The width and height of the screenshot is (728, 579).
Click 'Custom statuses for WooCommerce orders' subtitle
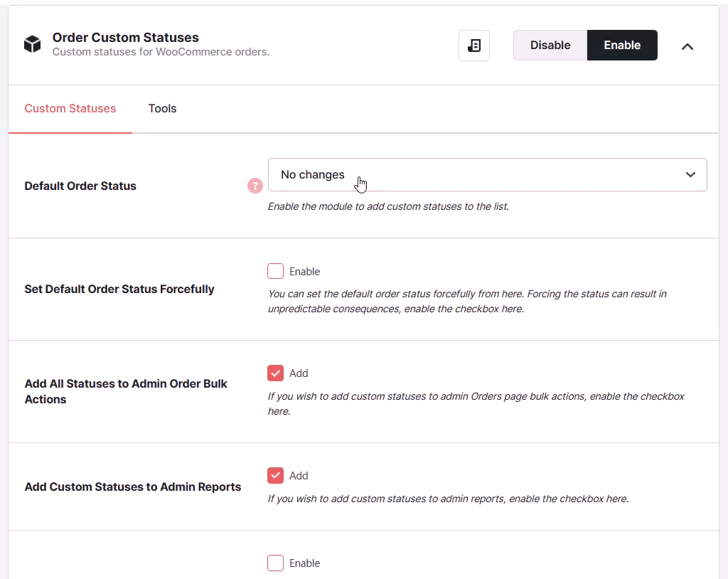pyautogui.click(x=161, y=52)
